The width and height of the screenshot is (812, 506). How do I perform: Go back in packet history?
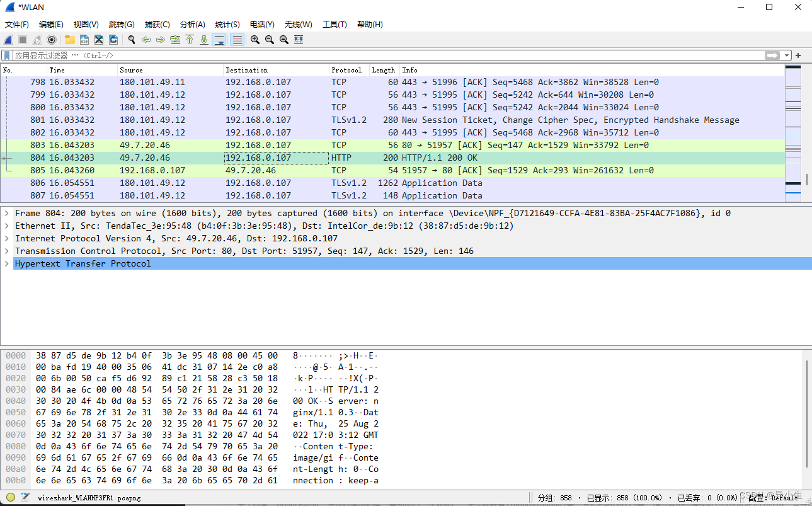tap(146, 40)
